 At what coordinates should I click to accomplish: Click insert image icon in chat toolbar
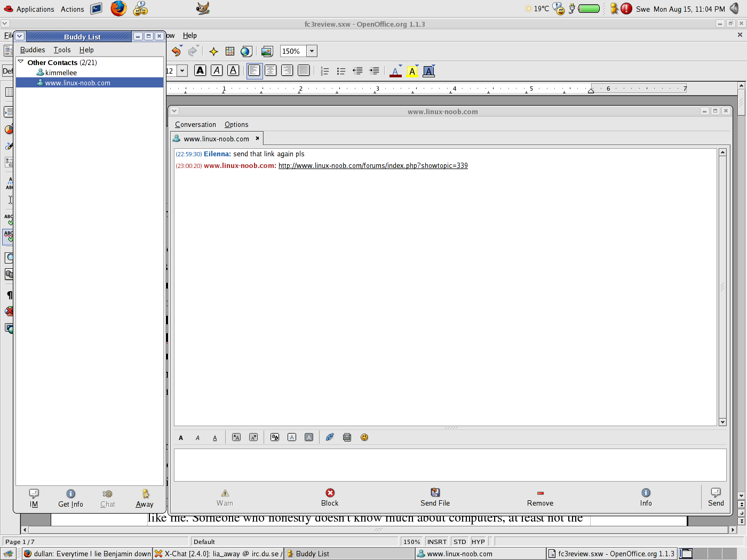point(347,437)
